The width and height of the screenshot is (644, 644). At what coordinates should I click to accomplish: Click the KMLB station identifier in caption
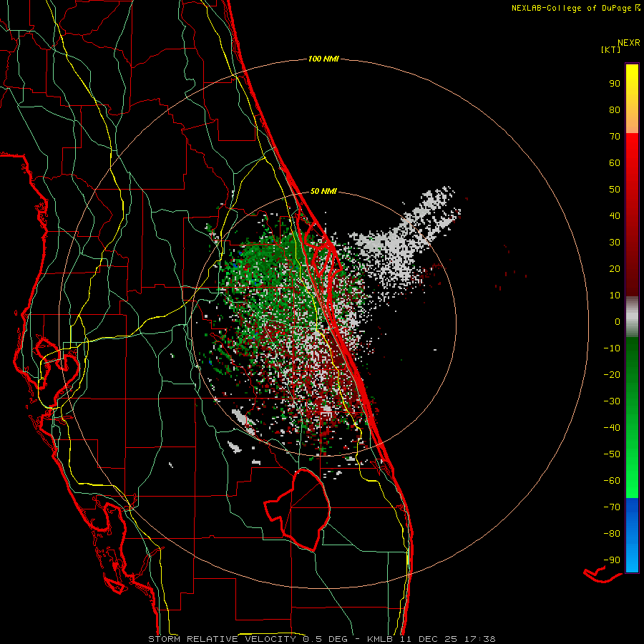(380, 639)
